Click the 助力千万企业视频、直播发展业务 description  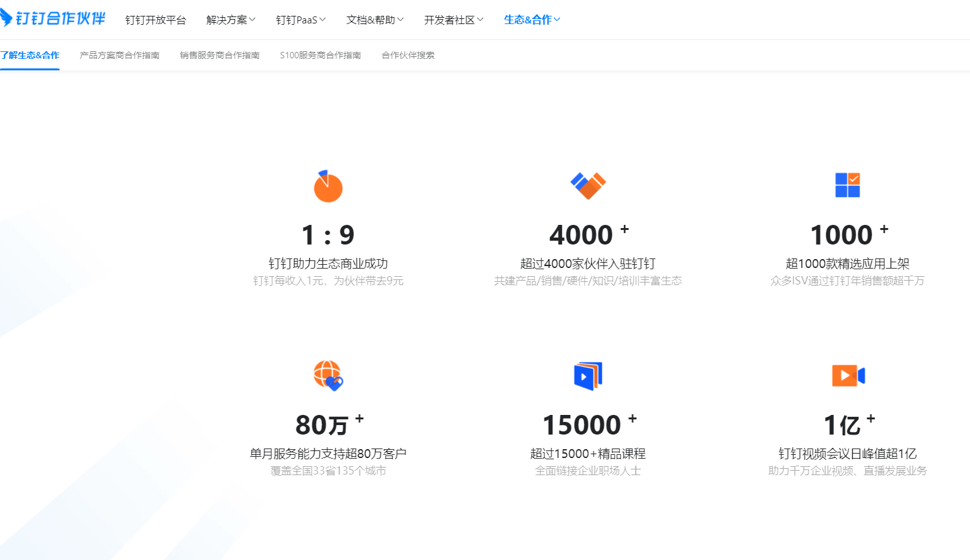[x=848, y=471]
